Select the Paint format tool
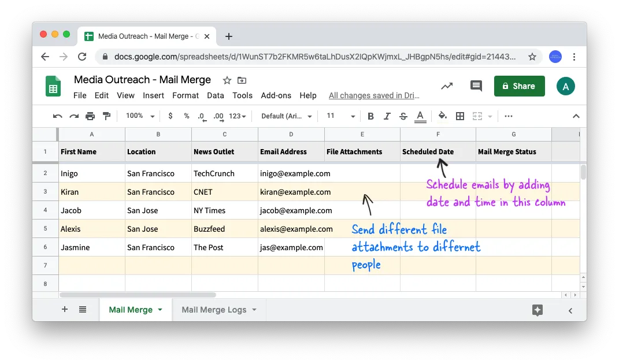This screenshot has height=364, width=619. point(106,116)
